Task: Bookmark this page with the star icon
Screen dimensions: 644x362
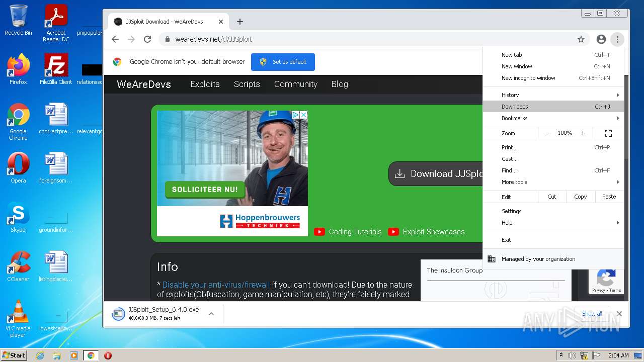Action: click(x=581, y=39)
